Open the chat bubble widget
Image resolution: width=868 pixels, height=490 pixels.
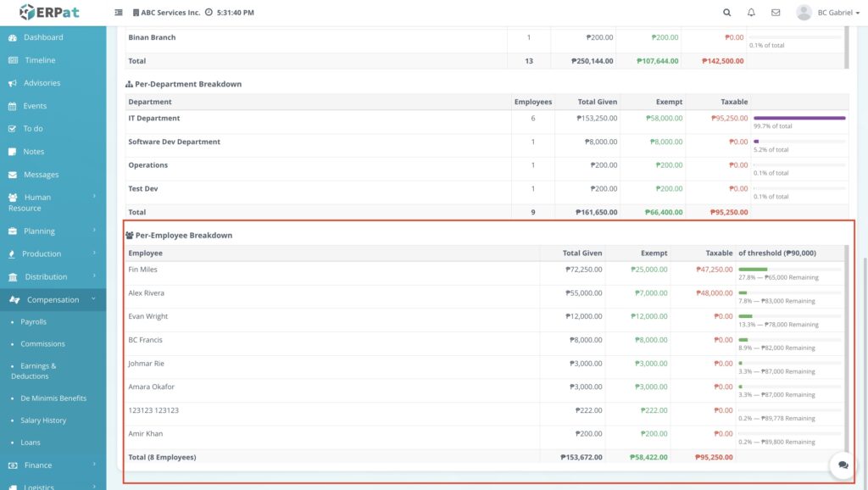click(x=843, y=465)
